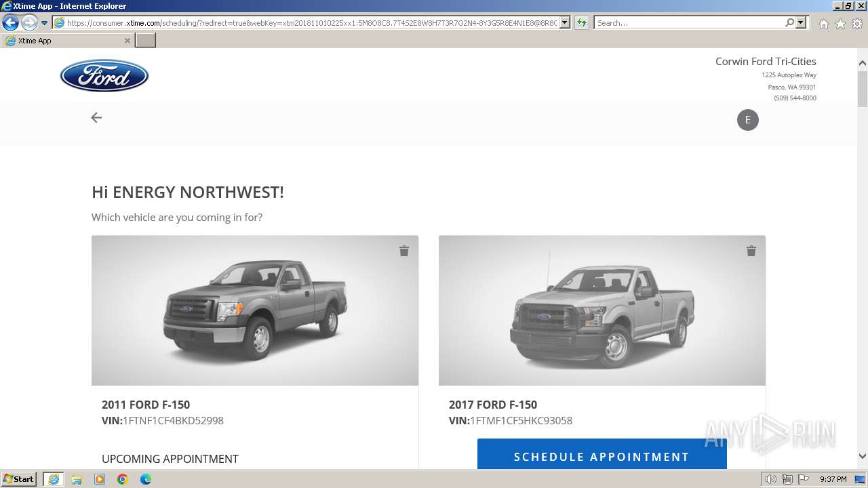
Task: Select the 2017 Ford F-150 image
Action: [602, 310]
